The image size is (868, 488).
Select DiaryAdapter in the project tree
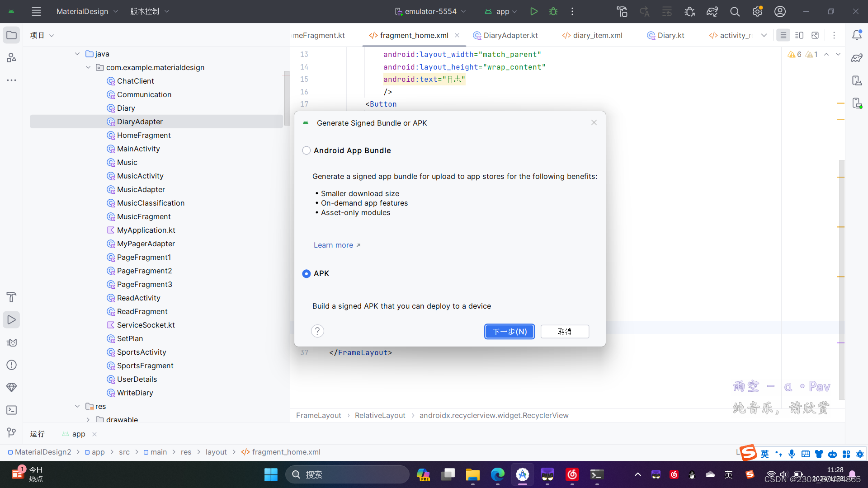139,122
